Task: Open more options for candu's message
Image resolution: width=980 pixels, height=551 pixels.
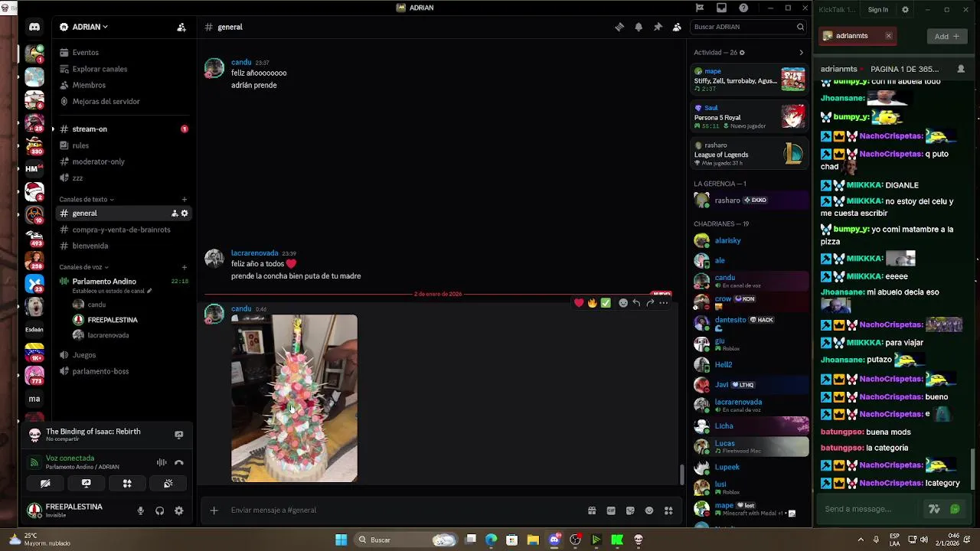Action: click(664, 303)
